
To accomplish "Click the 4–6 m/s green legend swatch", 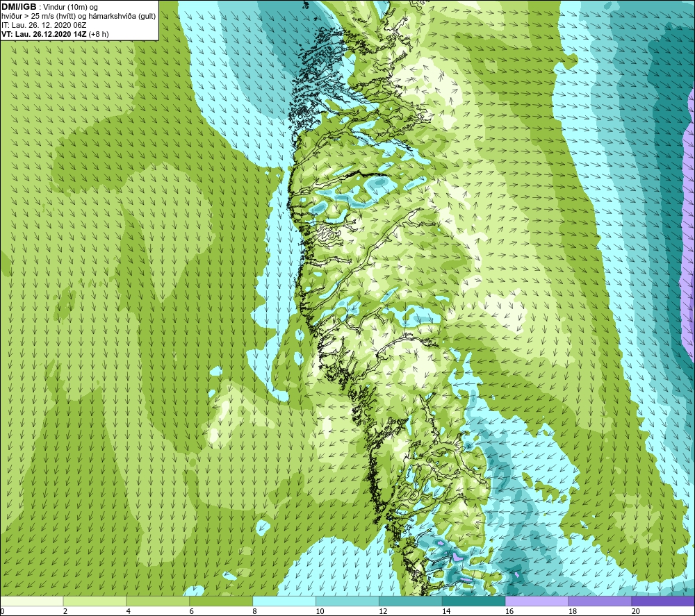I will tap(158, 601).
